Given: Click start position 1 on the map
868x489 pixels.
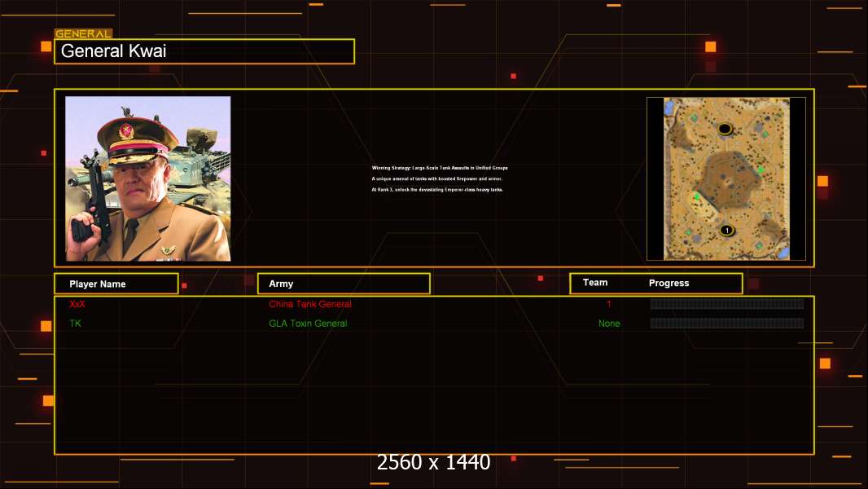Looking at the screenshot, I should (726, 231).
